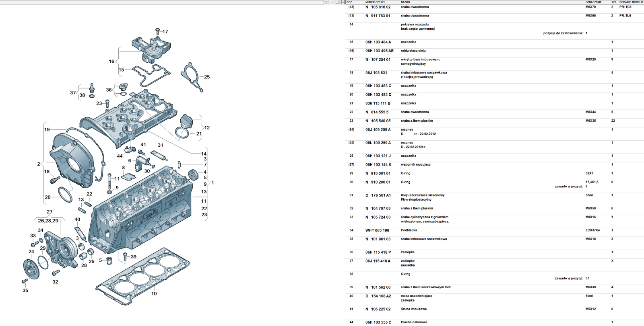Click the split-panel layout icon
Screen dimensions: 644x326
tap(337, 2)
